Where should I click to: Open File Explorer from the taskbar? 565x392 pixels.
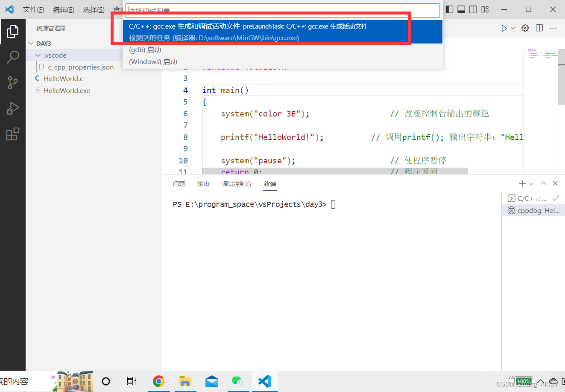185,381
